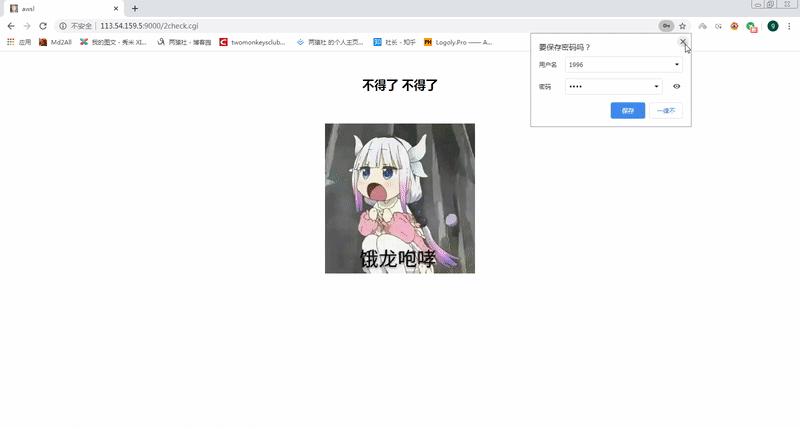Open a new browser tab
The height and width of the screenshot is (429, 800).
point(135,9)
